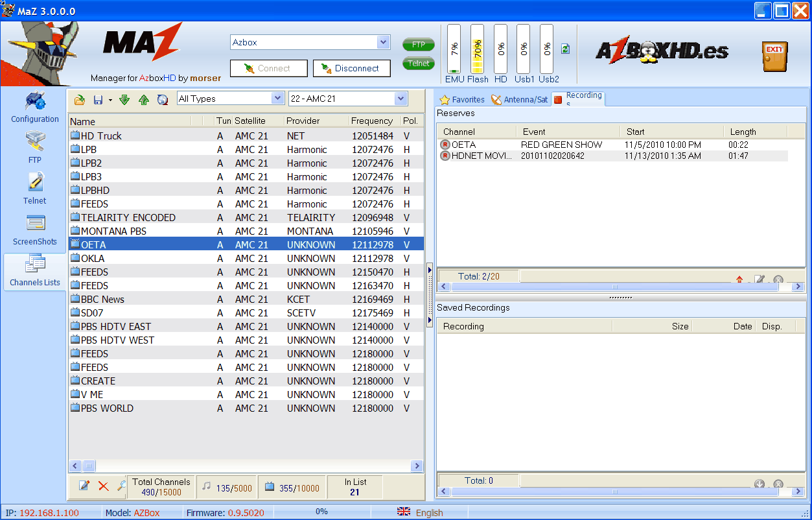This screenshot has height=520, width=812.
Task: Select the OKLA channel row
Action: coord(246,258)
